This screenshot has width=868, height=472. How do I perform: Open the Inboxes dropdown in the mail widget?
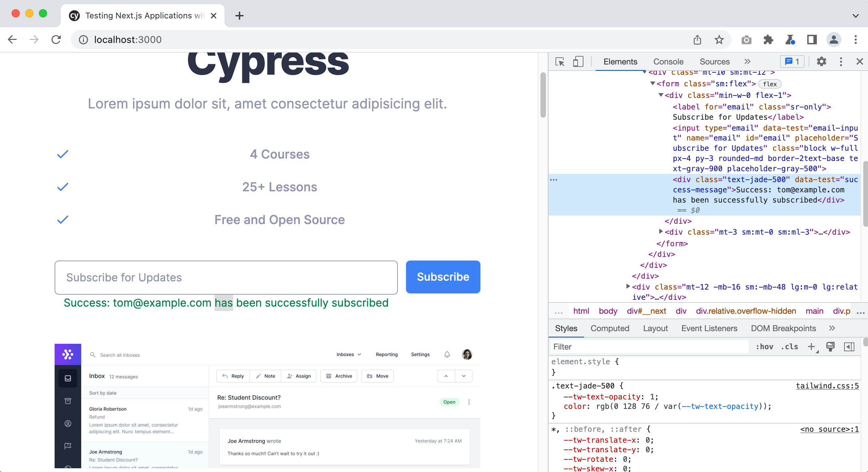[348, 354]
